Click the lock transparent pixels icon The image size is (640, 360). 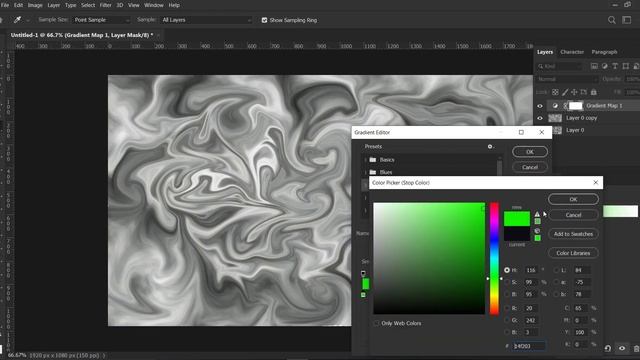coord(555,92)
